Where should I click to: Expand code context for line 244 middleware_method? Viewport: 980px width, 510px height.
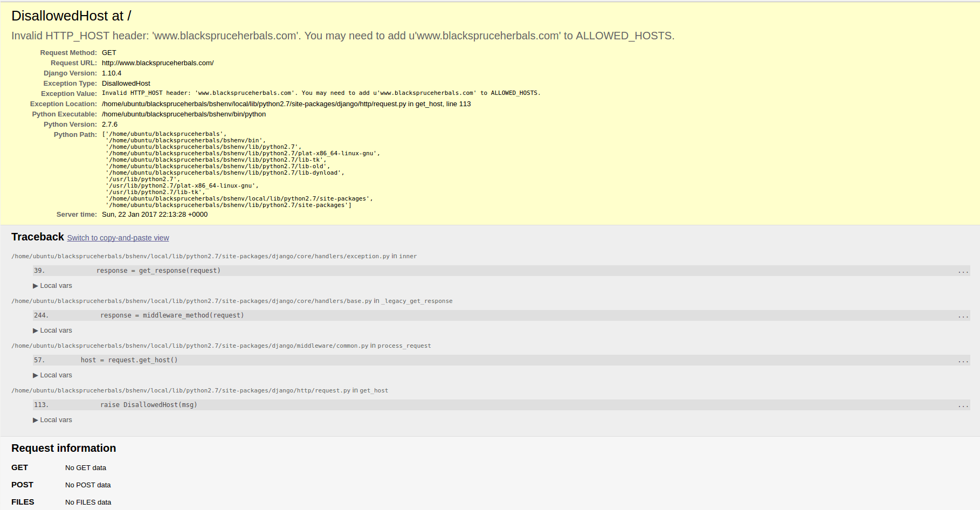coord(501,315)
